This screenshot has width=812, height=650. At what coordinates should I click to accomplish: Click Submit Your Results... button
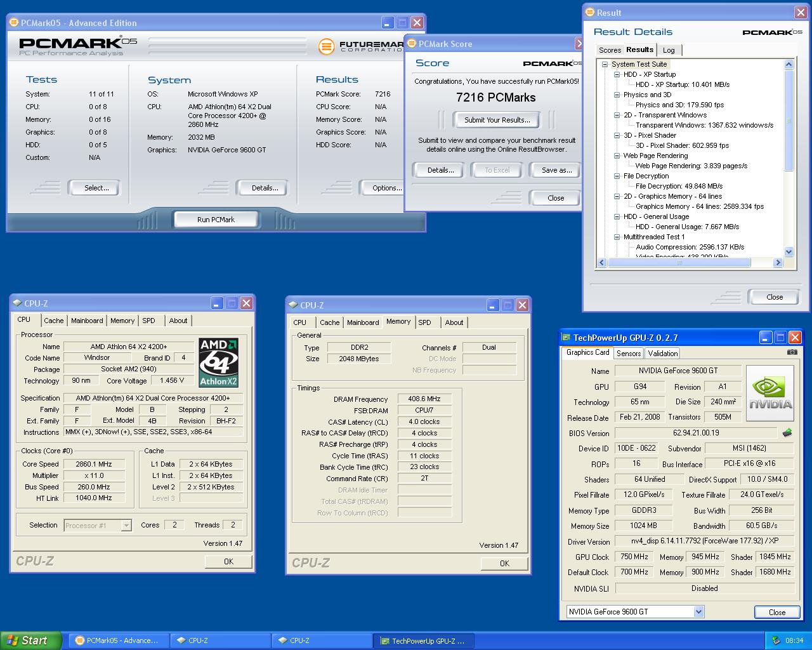click(x=497, y=119)
